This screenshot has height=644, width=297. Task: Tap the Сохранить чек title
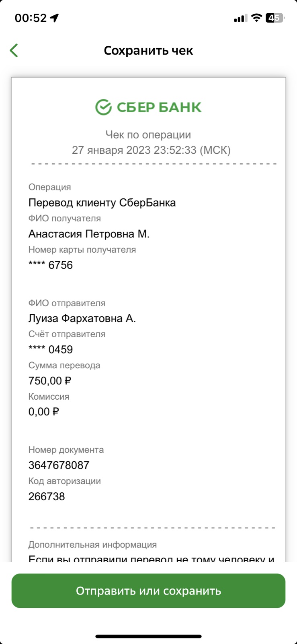click(148, 50)
